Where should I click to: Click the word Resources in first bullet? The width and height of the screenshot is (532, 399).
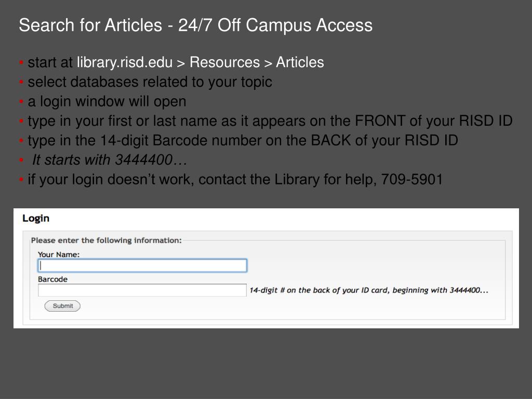(224, 62)
